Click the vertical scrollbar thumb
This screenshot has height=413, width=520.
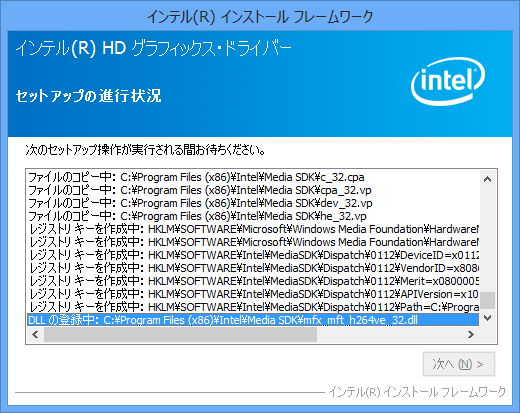(488, 300)
